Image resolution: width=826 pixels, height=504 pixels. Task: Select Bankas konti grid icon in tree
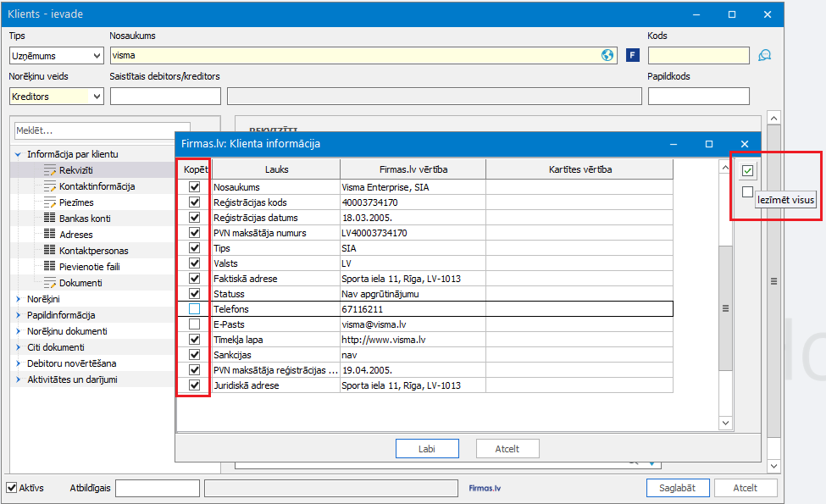tap(49, 218)
